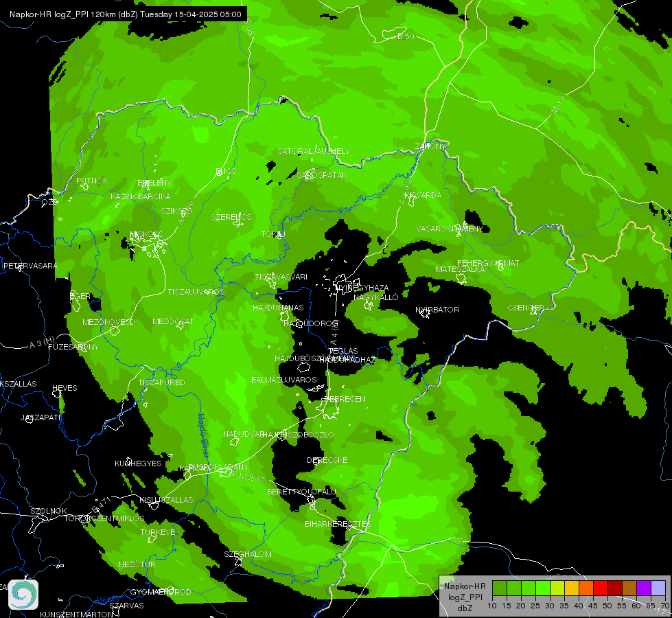Click the SZERENCS town label
672x618 pixels.
point(231,217)
